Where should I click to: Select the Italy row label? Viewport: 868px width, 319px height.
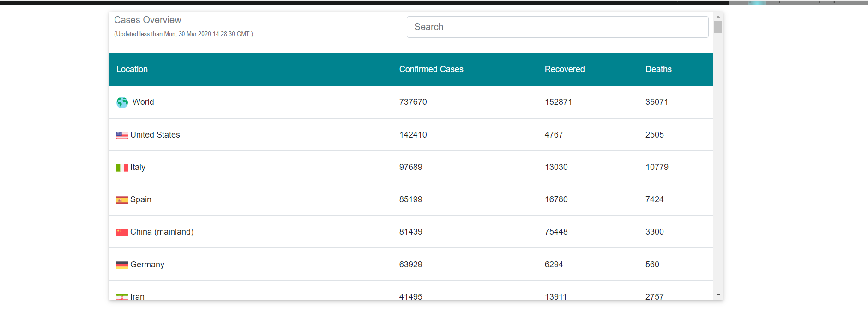point(138,167)
